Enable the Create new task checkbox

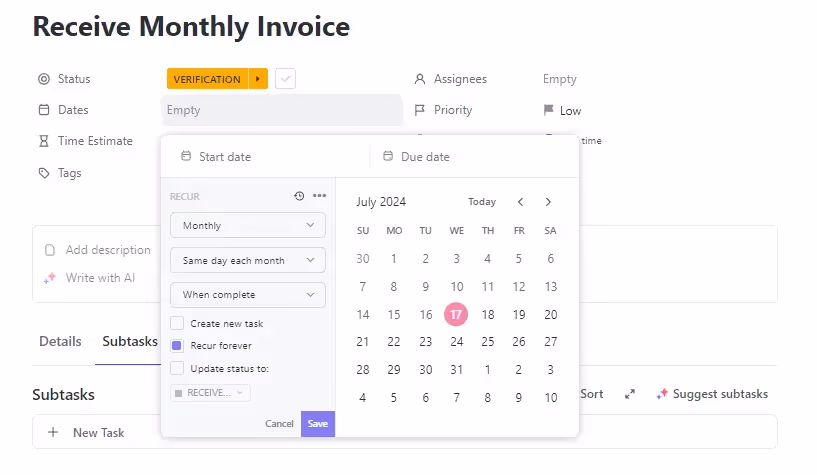(x=177, y=323)
